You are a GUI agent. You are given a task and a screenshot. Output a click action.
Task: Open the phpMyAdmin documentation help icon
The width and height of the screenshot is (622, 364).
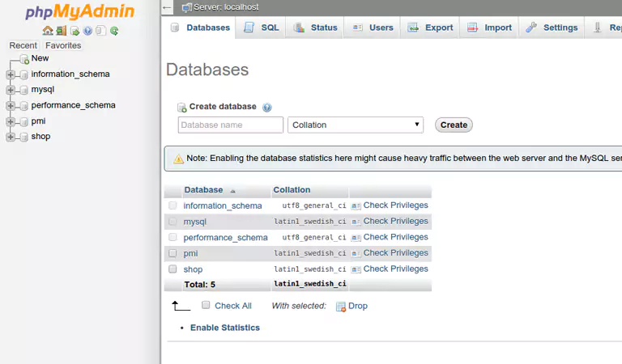pyautogui.click(x=87, y=31)
